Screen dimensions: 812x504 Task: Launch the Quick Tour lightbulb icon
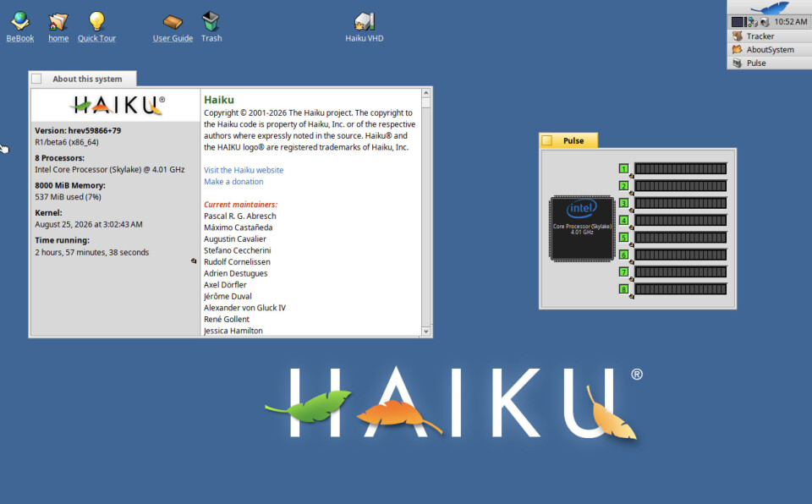coord(96,21)
